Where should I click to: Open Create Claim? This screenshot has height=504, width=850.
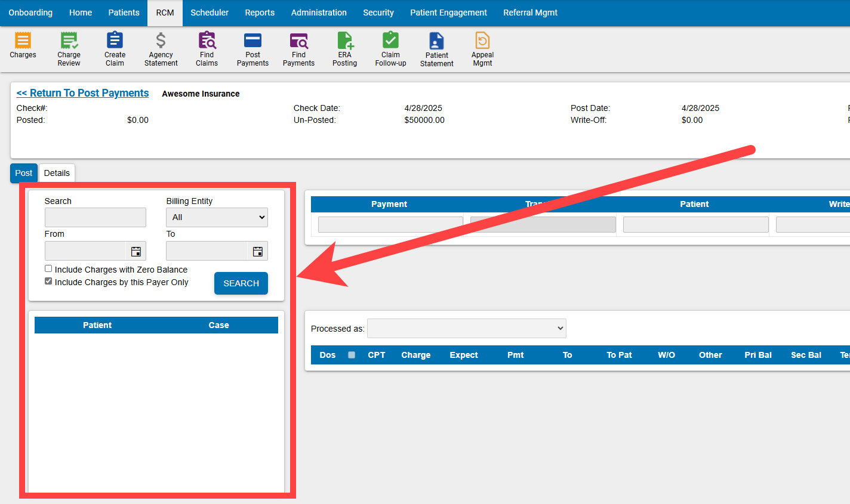[115, 48]
